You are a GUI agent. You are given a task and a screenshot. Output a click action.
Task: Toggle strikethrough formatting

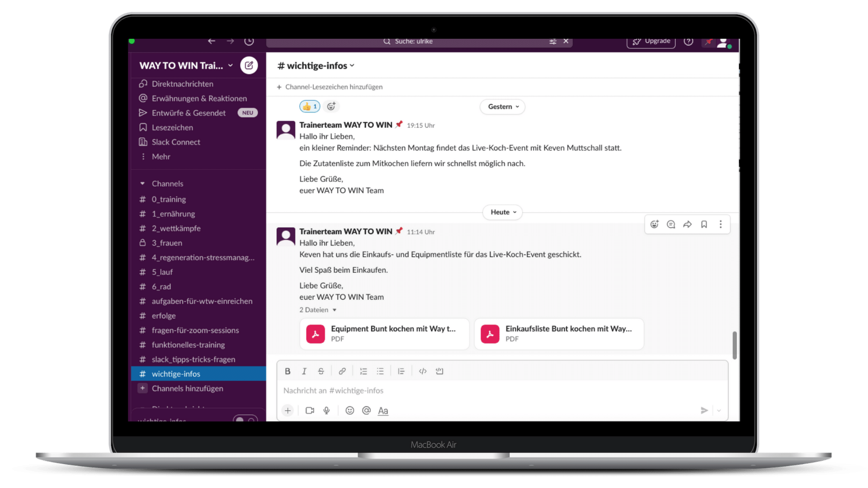pos(321,371)
